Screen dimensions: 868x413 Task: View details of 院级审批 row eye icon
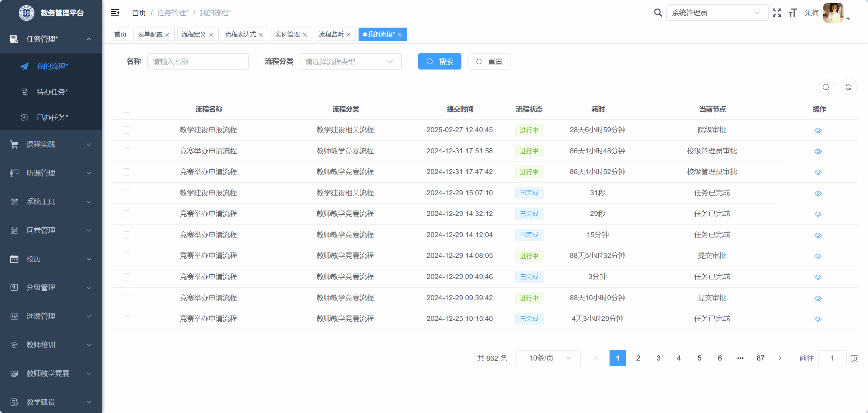point(818,130)
